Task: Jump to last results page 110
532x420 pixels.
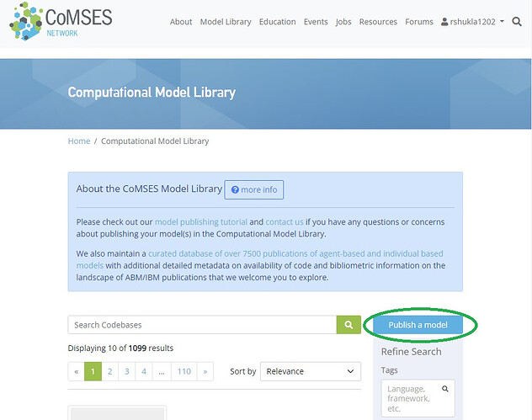Action: click(x=184, y=371)
